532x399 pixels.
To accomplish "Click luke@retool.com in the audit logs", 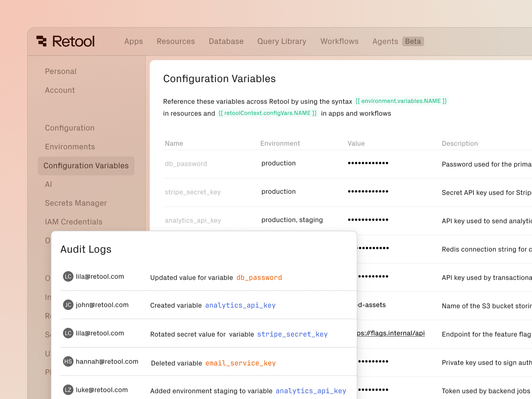I will [102, 390].
